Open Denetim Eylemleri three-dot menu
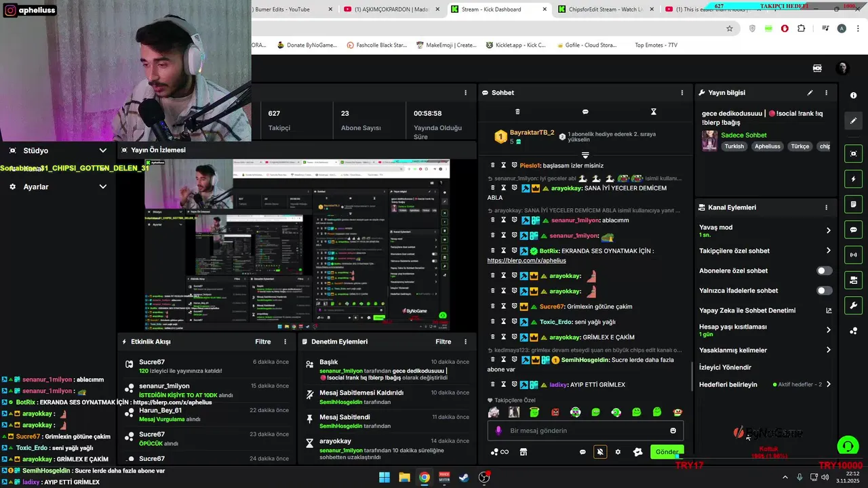The image size is (868, 488). [465, 342]
